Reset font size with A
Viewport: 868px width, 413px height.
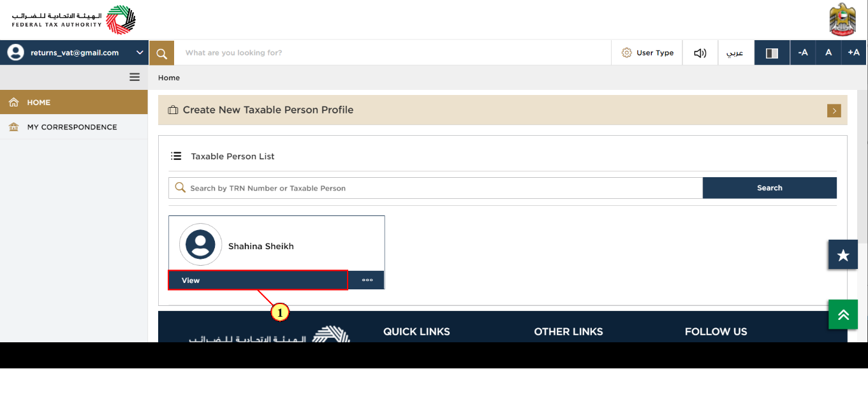pyautogui.click(x=828, y=53)
